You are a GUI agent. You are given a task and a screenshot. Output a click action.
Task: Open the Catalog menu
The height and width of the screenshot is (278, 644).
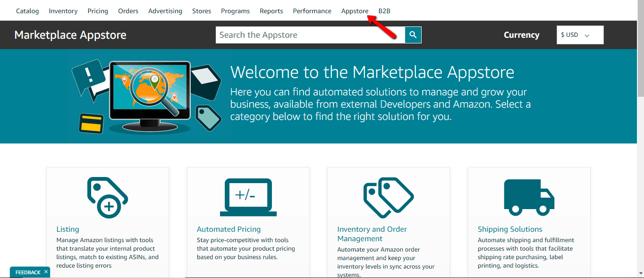tap(27, 10)
